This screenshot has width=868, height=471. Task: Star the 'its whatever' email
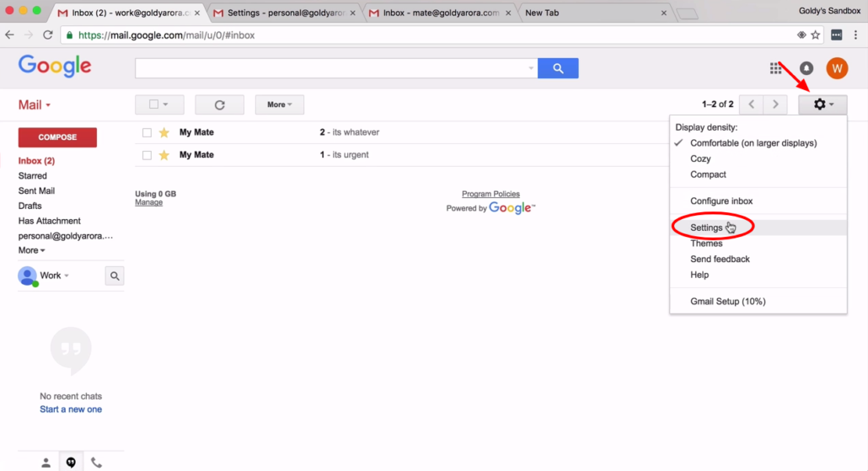point(163,132)
